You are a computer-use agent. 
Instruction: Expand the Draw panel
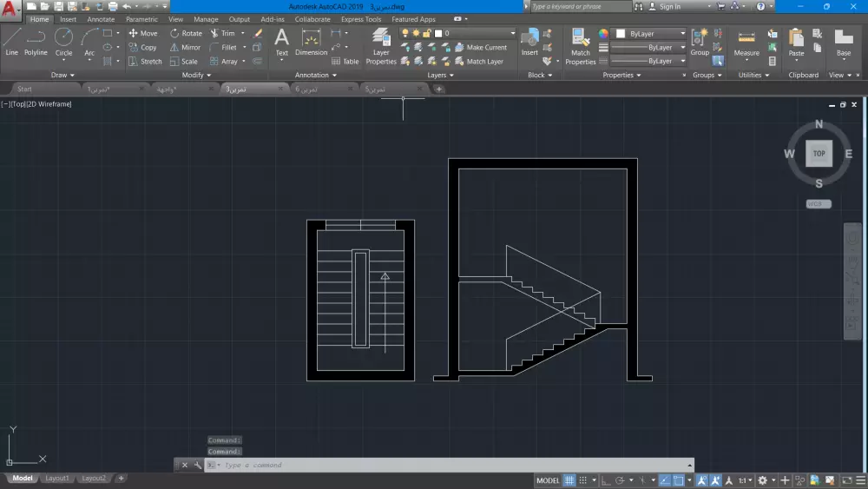pos(62,75)
